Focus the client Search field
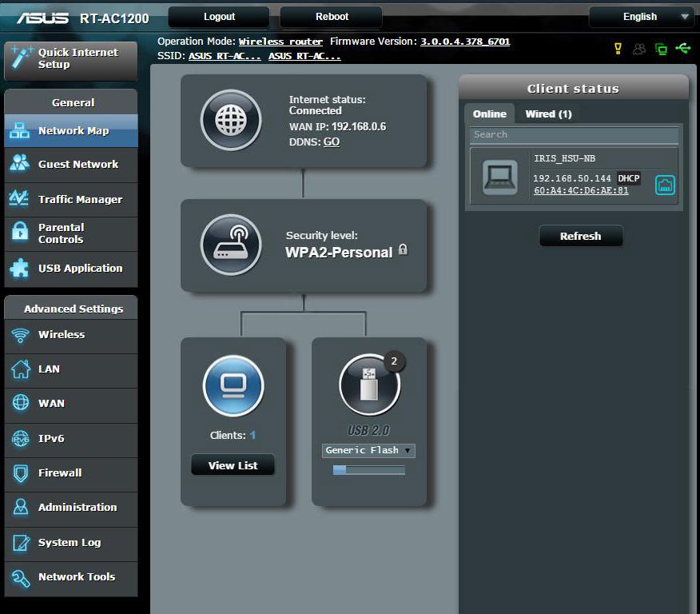 point(574,134)
